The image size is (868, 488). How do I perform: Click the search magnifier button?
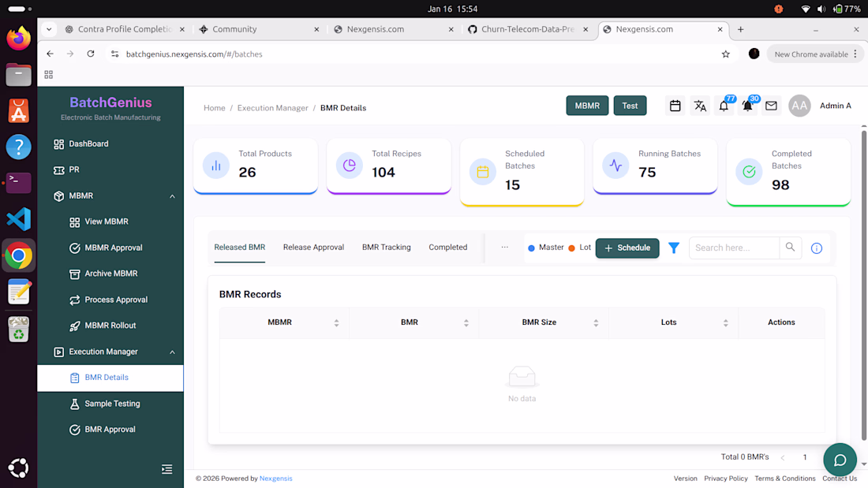(x=790, y=248)
